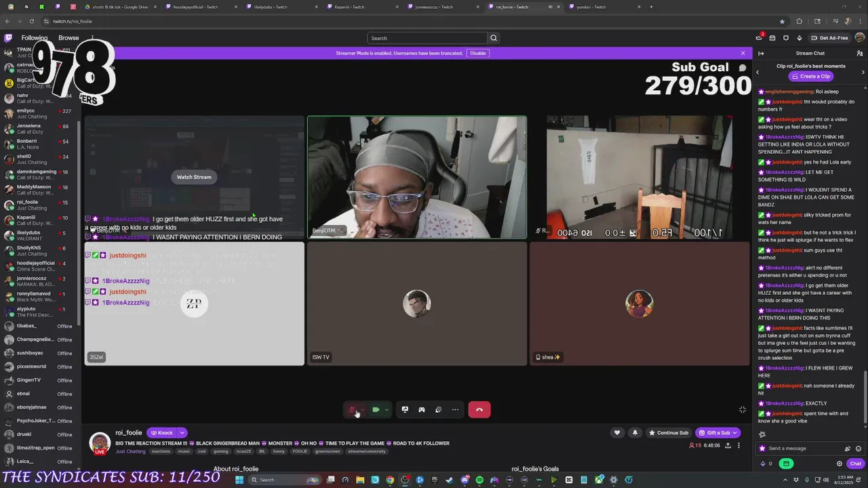Open dropdown arrow next to Knock
The width and height of the screenshot is (868, 488).
click(182, 432)
